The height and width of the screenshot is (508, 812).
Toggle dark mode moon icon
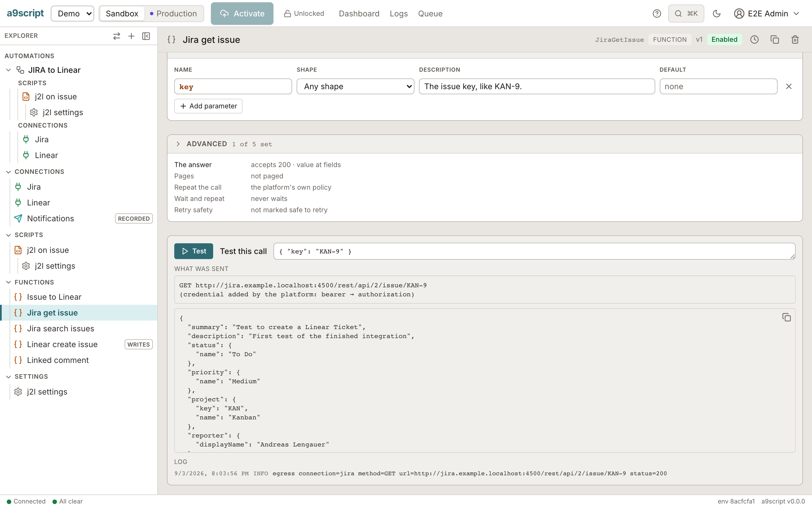tap(716, 14)
